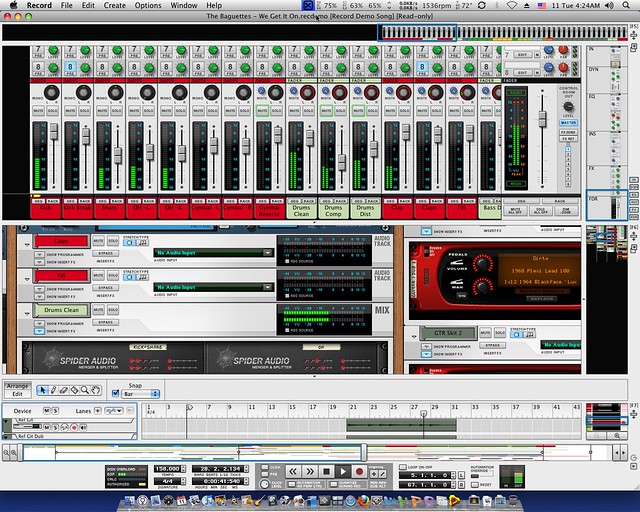
Task: Expand Show Insert FX on Fill device
Action: [39, 297]
